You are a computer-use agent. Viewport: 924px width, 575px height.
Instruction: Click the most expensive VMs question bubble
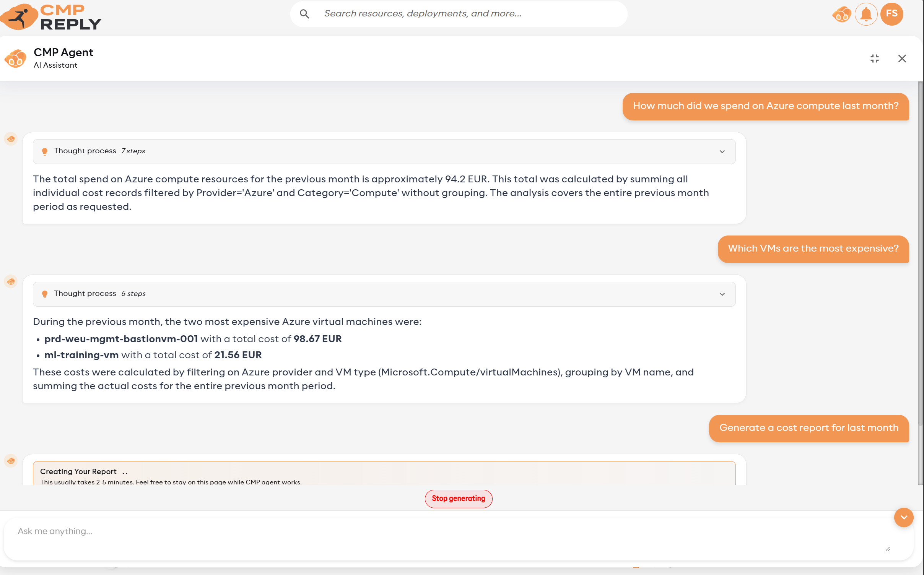813,249
